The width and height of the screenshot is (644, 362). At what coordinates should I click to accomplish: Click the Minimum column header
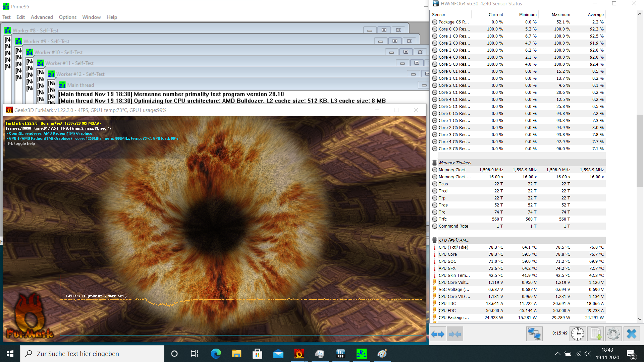(x=522, y=14)
